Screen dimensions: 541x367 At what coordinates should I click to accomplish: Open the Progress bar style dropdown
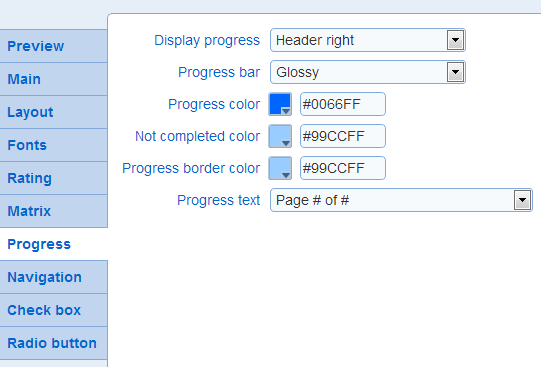click(368, 72)
